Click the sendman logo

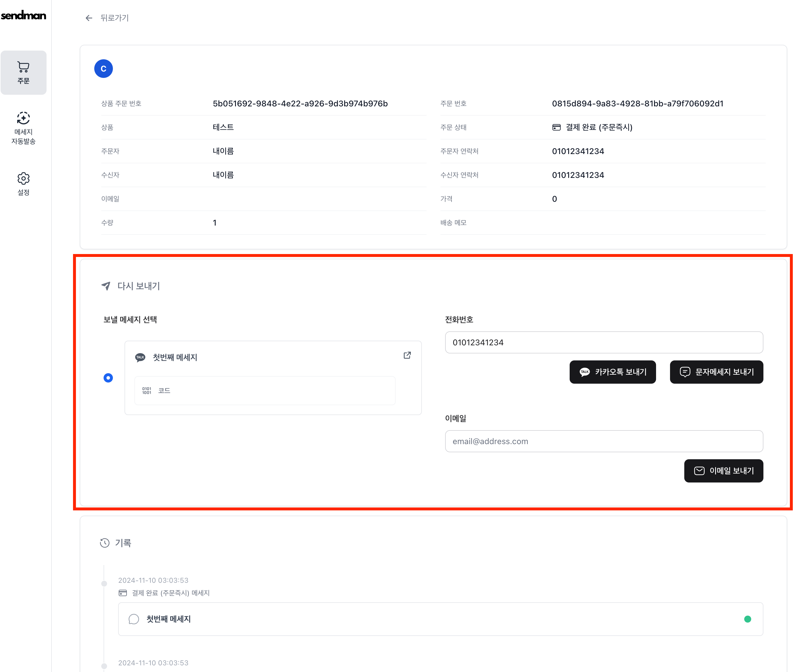[24, 16]
